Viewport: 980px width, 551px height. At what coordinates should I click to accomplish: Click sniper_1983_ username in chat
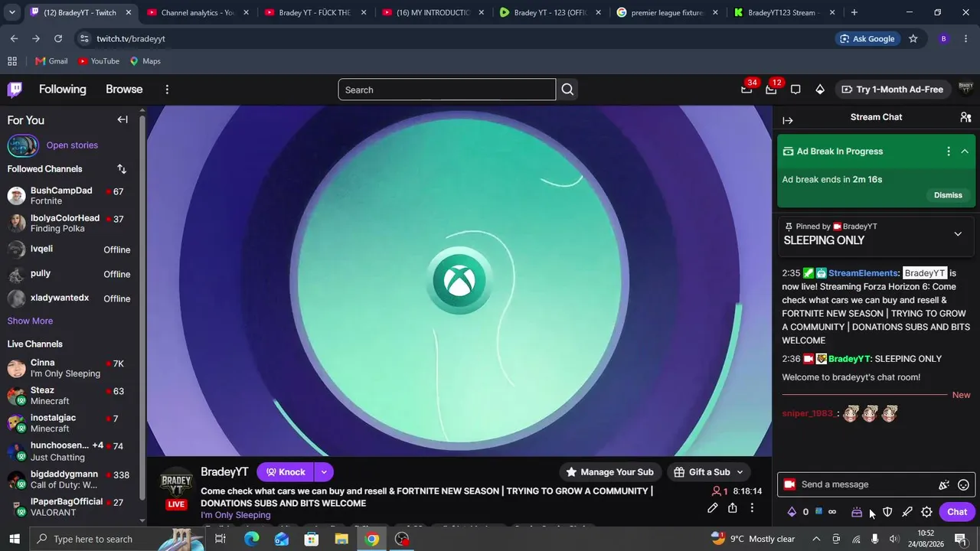808,414
